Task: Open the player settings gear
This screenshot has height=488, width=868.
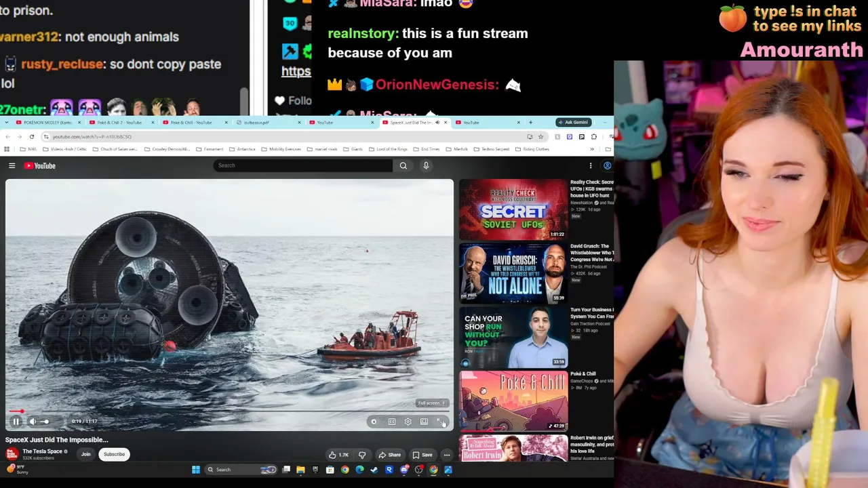Action: pyautogui.click(x=408, y=422)
